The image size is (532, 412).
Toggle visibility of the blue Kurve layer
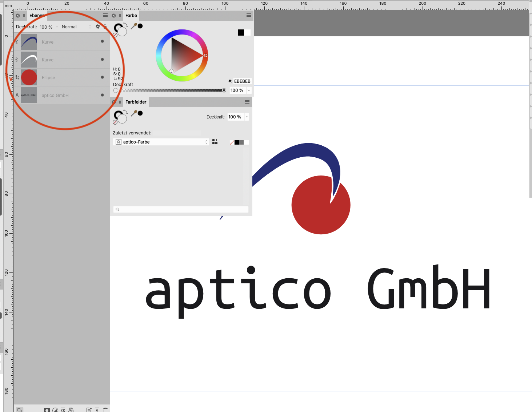click(x=102, y=41)
